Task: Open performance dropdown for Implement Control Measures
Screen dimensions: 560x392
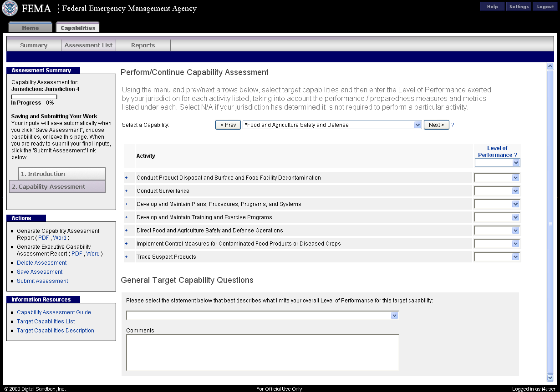Action: [x=497, y=244]
